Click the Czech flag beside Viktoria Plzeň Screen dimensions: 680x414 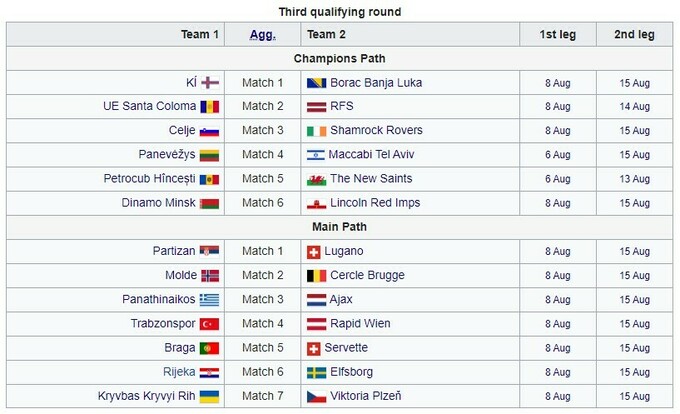(x=316, y=396)
